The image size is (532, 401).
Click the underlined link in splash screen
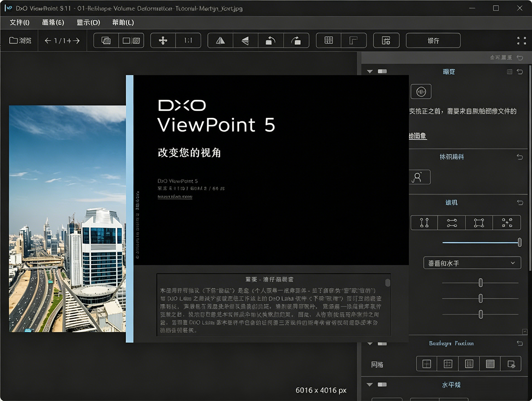(175, 196)
